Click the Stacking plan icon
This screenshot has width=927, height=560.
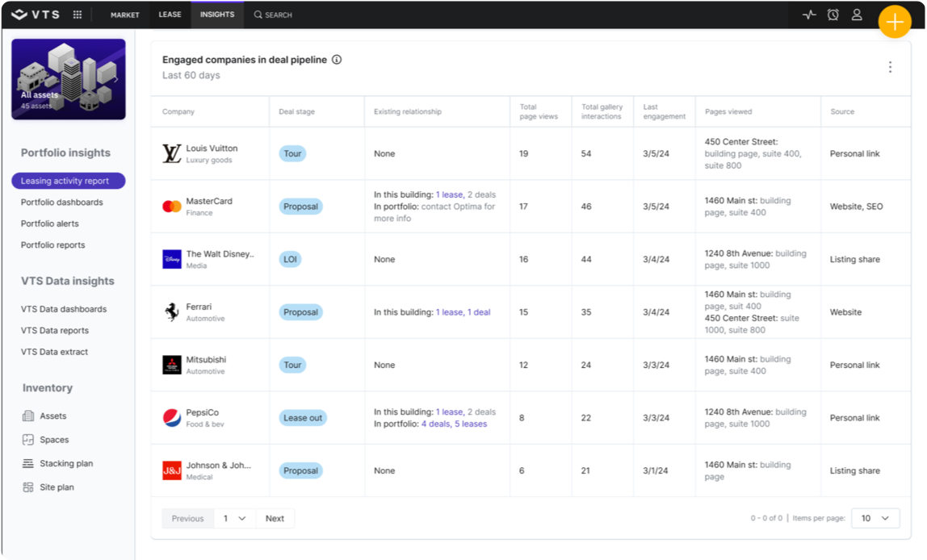(x=28, y=463)
